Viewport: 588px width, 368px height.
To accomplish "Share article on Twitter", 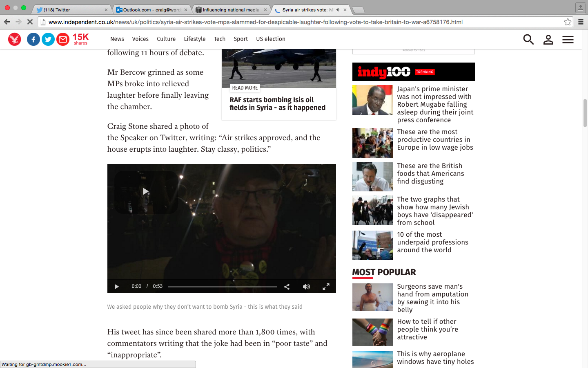I will tap(48, 39).
